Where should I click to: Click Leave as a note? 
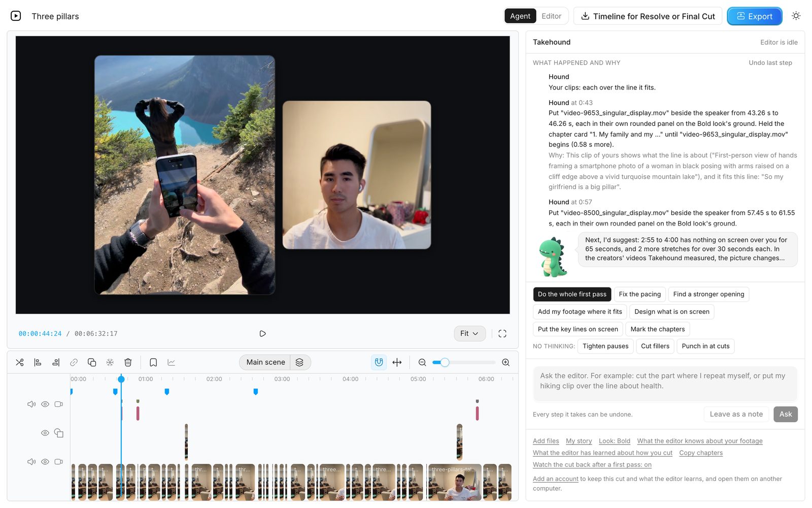[736, 415]
